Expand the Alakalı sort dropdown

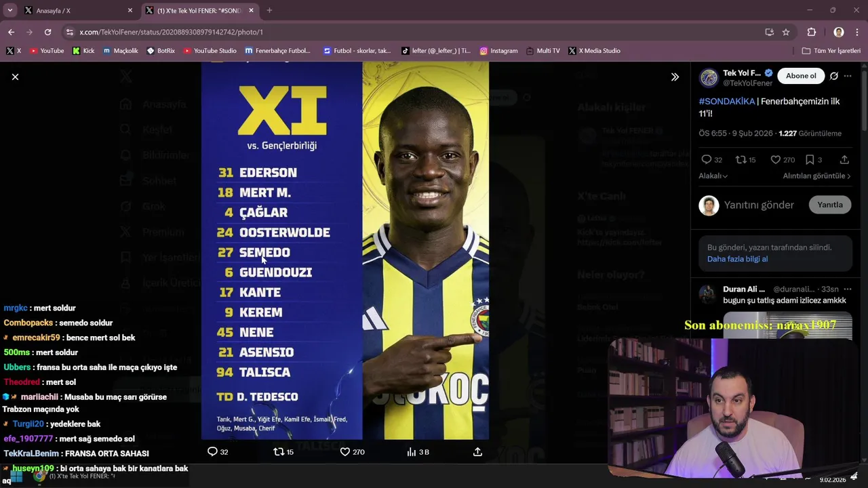(713, 176)
